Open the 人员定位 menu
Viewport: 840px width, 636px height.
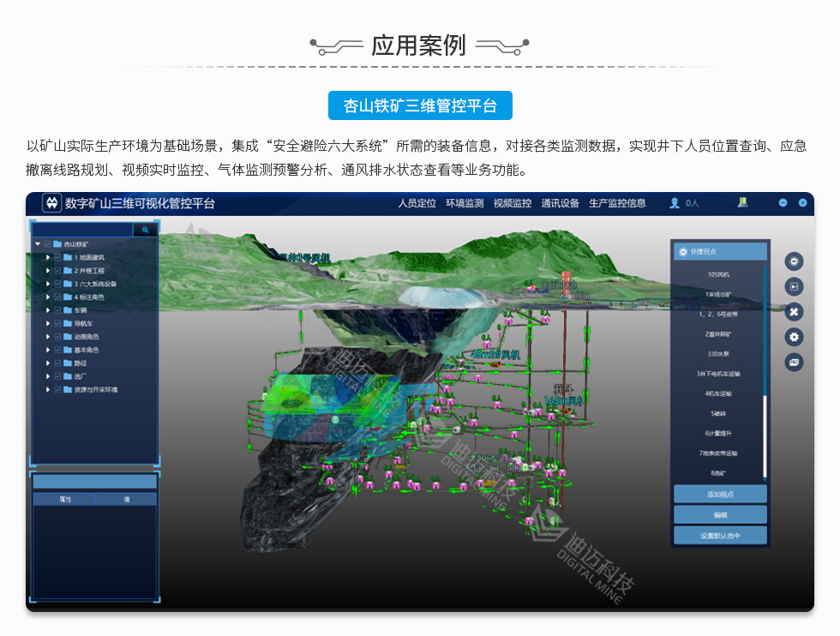pyautogui.click(x=417, y=203)
